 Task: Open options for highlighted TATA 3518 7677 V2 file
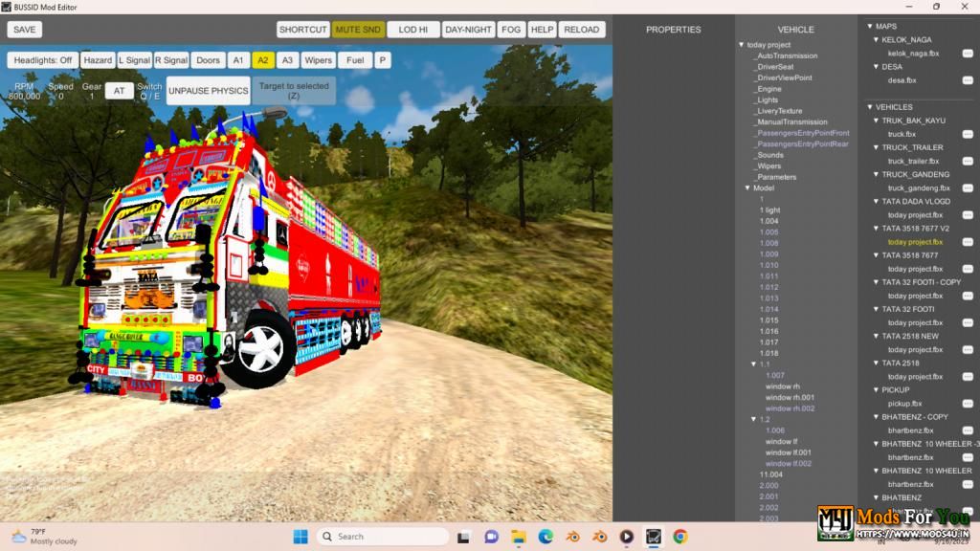tap(967, 241)
